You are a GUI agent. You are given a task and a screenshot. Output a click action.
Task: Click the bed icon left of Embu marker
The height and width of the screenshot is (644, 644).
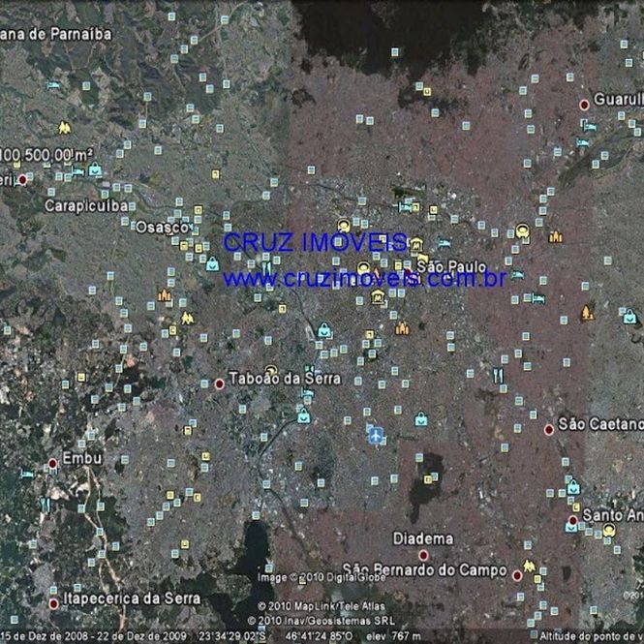[x=27, y=475]
